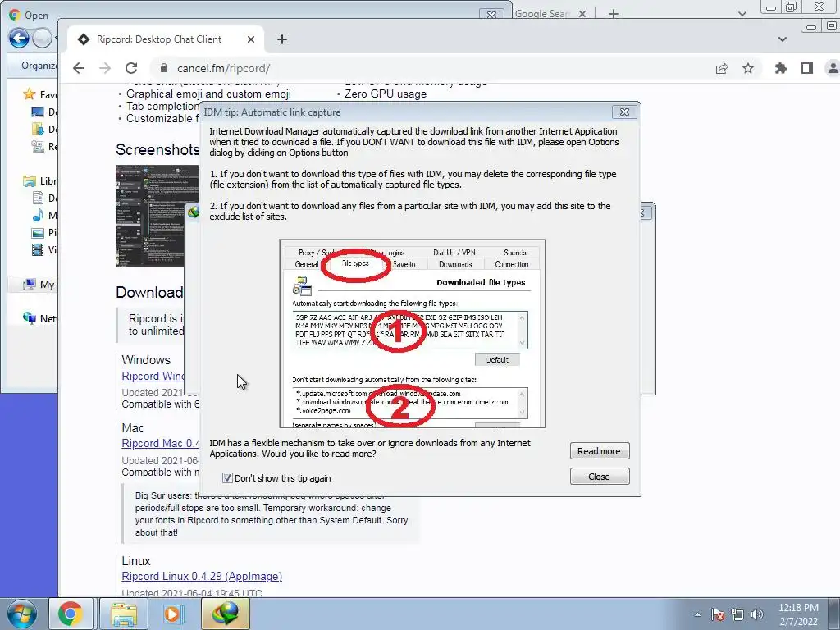Click the Chrome taskbar icon
Image resolution: width=840 pixels, height=630 pixels.
pos(71,614)
